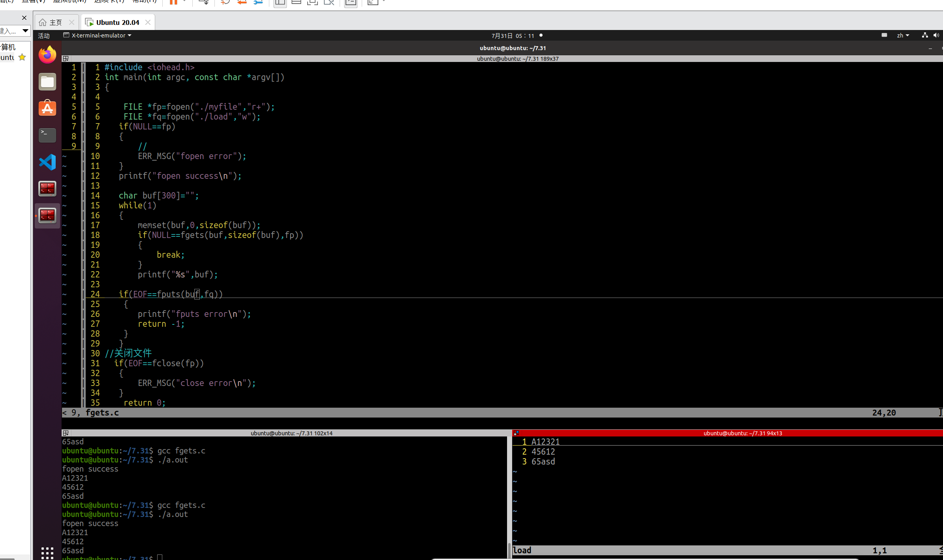Open Show Applications grid icon

tap(47, 553)
